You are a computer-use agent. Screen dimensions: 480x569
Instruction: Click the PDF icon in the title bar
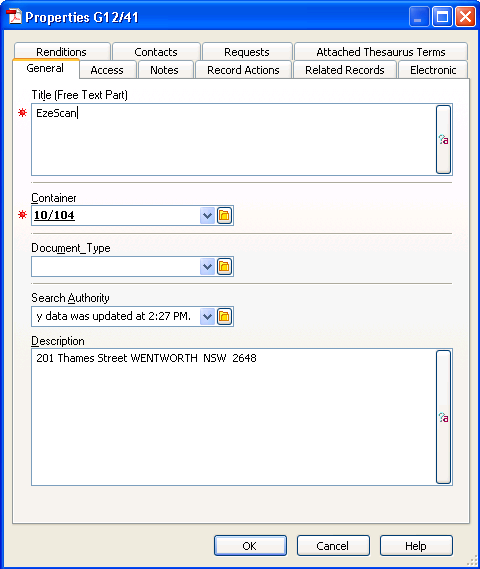pyautogui.click(x=14, y=17)
